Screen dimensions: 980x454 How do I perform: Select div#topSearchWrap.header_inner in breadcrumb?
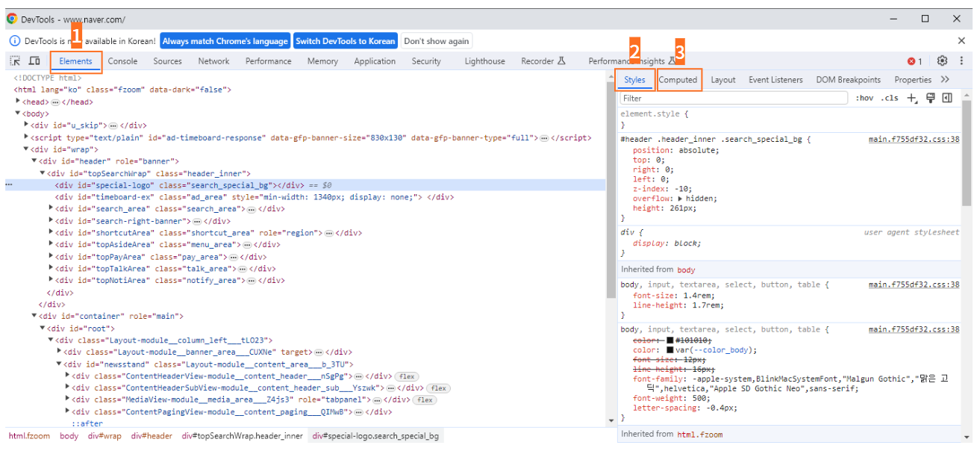[243, 436]
